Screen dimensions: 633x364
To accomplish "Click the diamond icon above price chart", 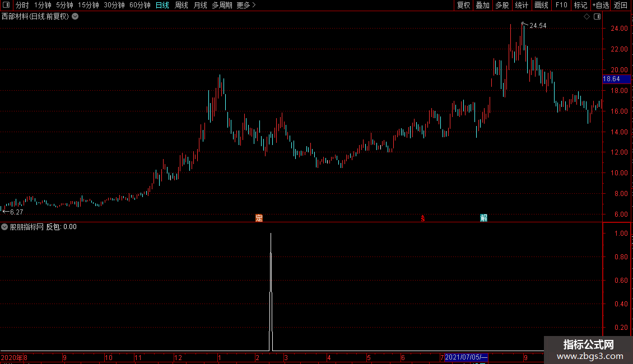I will click(x=587, y=17).
